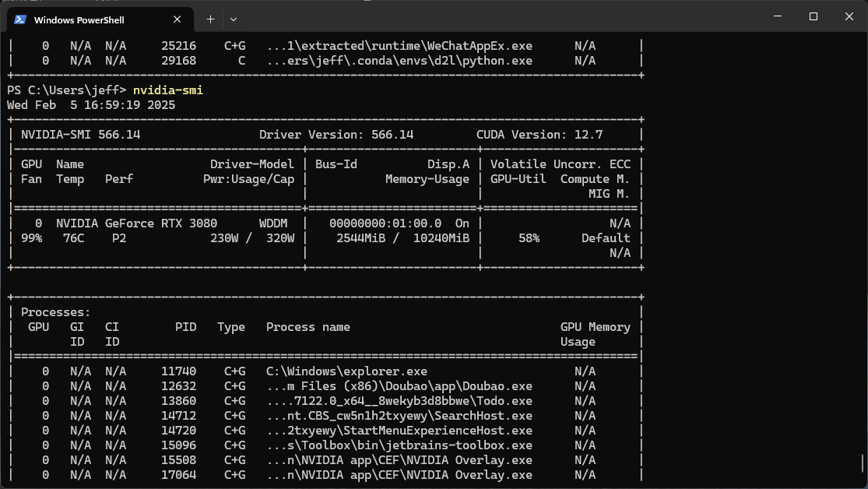Click the CUDA Version 12.7 text
Viewport: 868px width, 489px height.
(539, 135)
